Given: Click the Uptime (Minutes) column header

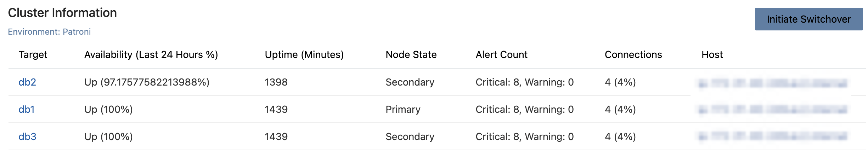Looking at the screenshot, I should [304, 54].
